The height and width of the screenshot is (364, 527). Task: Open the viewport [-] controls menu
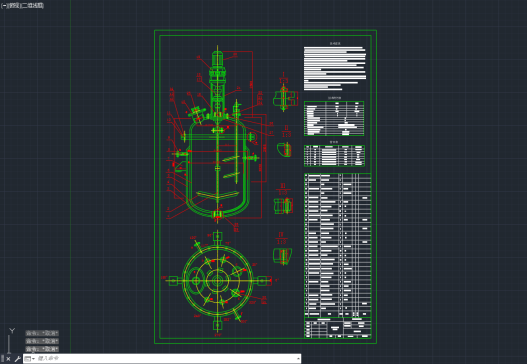point(4,6)
